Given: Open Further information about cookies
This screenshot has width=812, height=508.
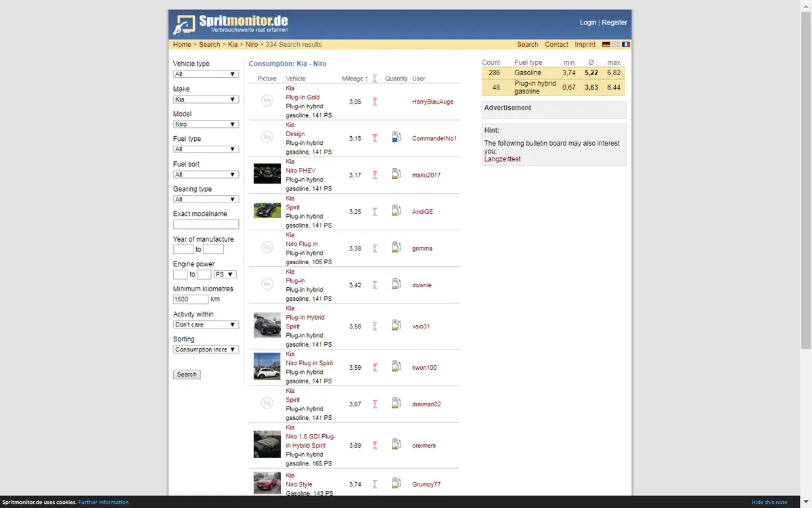Looking at the screenshot, I should pos(104,502).
